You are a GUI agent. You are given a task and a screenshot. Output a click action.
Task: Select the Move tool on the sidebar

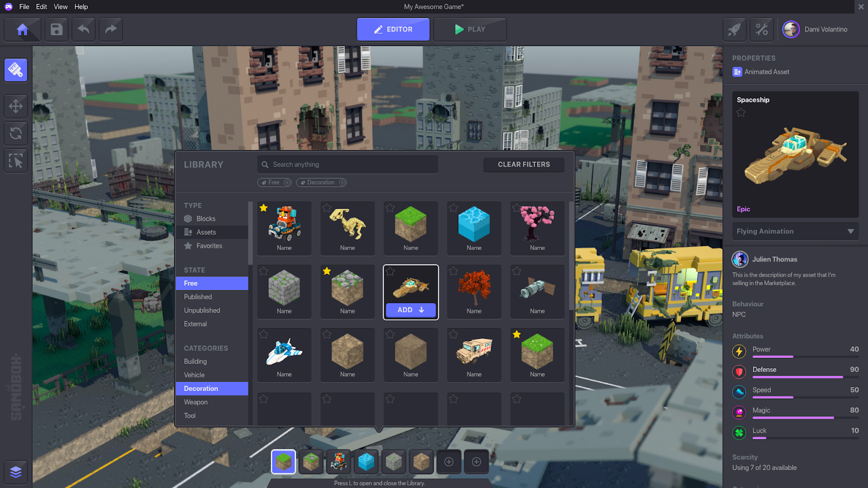point(15,106)
